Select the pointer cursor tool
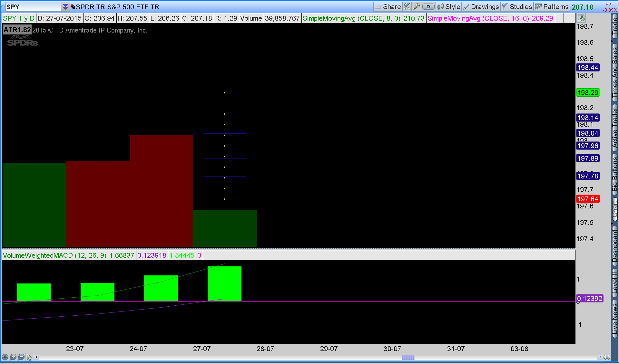 pos(29,357)
